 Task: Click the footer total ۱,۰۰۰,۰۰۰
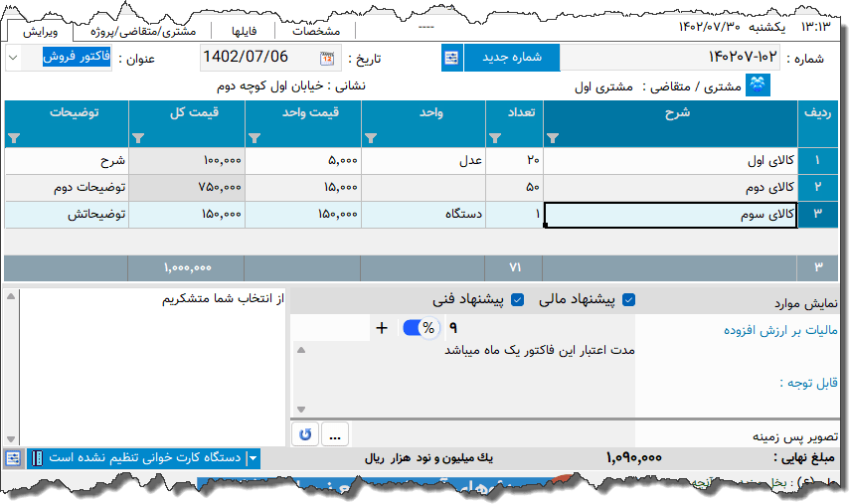(187, 267)
